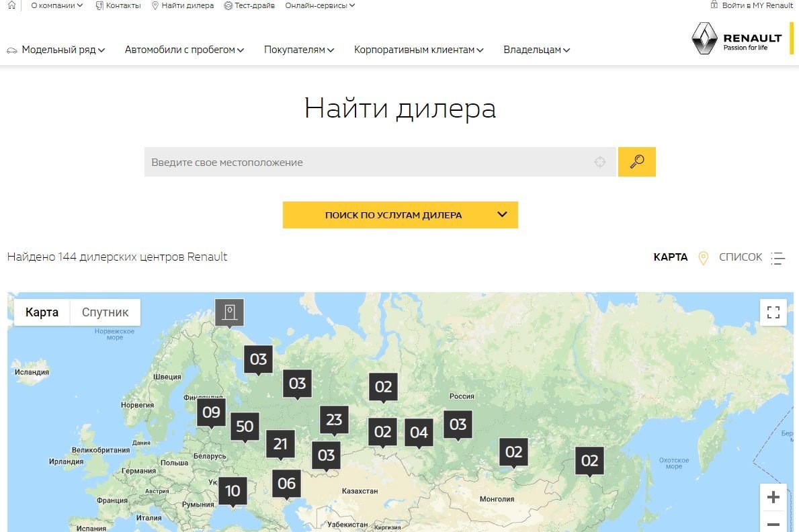
Task: Expand Покупателям menu
Action: click(x=299, y=50)
